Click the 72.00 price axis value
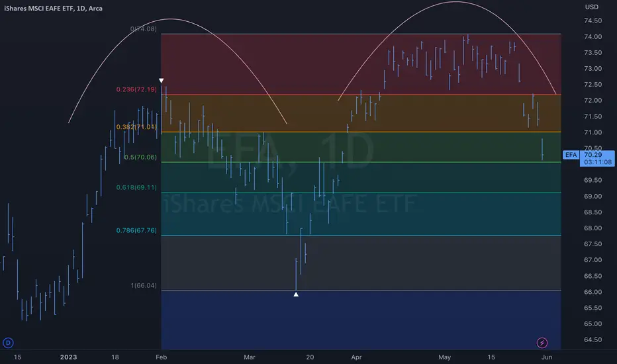Image resolution: width=617 pixels, height=364 pixels. click(593, 101)
